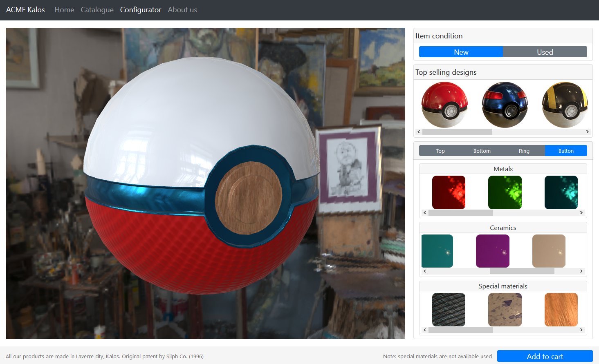Viewport: 599px width, 364px height.
Task: Click Ceramics list right scroll arrow
Action: coord(581,271)
